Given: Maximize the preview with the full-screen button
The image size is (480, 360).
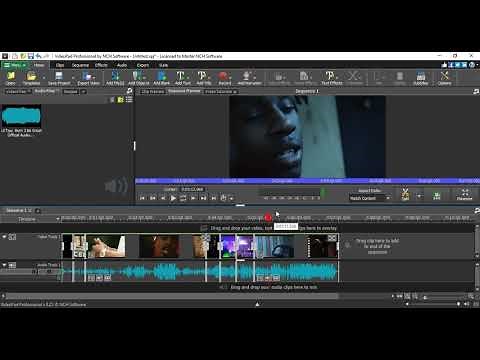Looking at the screenshot, I should [464, 194].
